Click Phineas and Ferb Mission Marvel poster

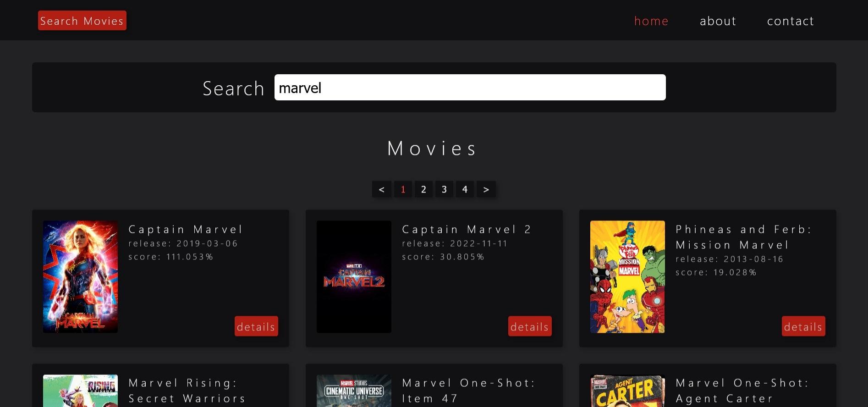click(x=627, y=277)
